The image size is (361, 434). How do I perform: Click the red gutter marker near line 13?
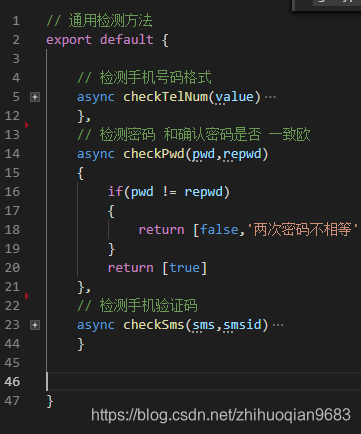pos(27,125)
